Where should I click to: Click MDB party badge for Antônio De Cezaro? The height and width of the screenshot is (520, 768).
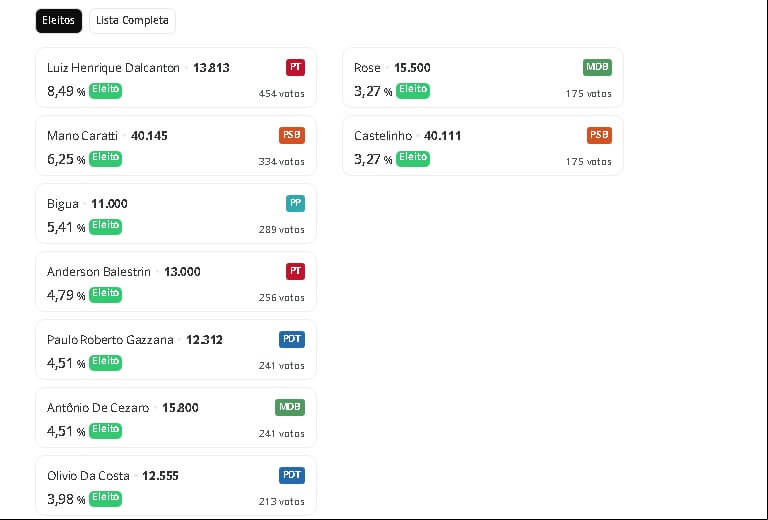[x=290, y=407]
